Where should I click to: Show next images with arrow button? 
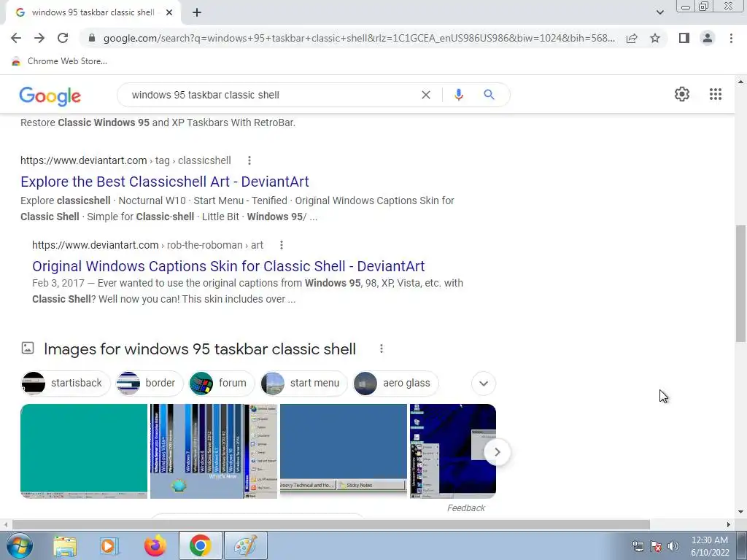coord(497,452)
